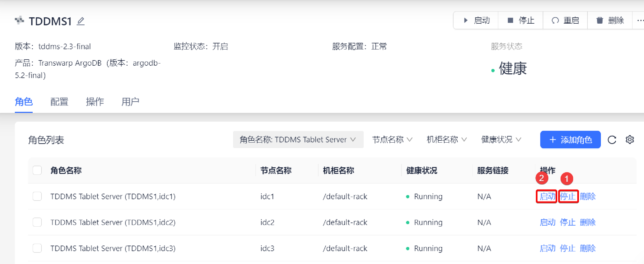The image size is (644, 264).
Task: Click 删除 link in the idc2 row
Action: point(588,222)
